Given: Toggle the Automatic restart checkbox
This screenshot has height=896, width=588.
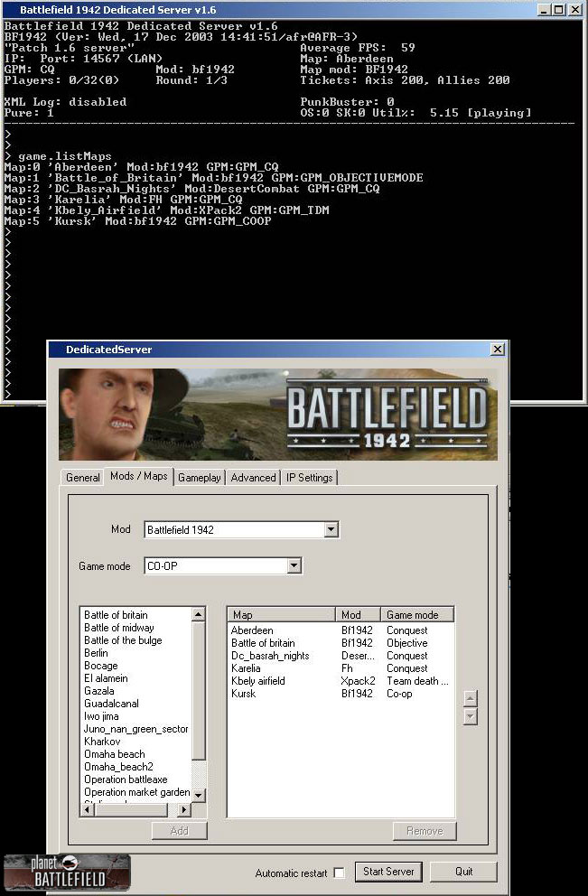Looking at the screenshot, I should click(x=339, y=873).
